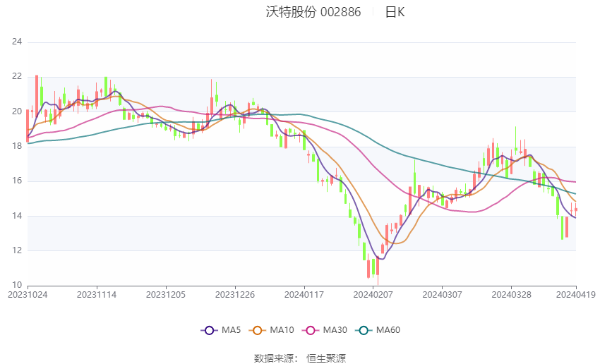Select the 20240419 date axis label
This screenshot has width=600, height=364.
coord(576,295)
